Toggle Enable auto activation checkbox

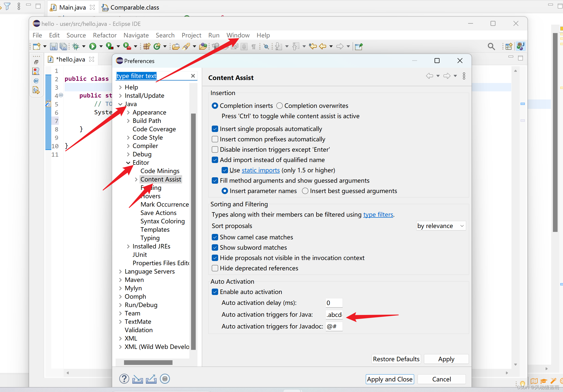215,292
